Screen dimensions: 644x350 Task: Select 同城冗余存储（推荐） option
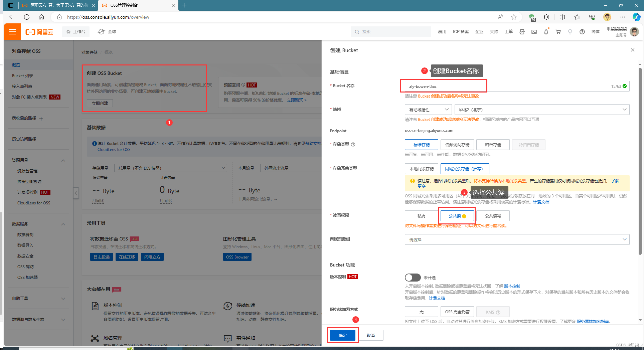point(465,169)
